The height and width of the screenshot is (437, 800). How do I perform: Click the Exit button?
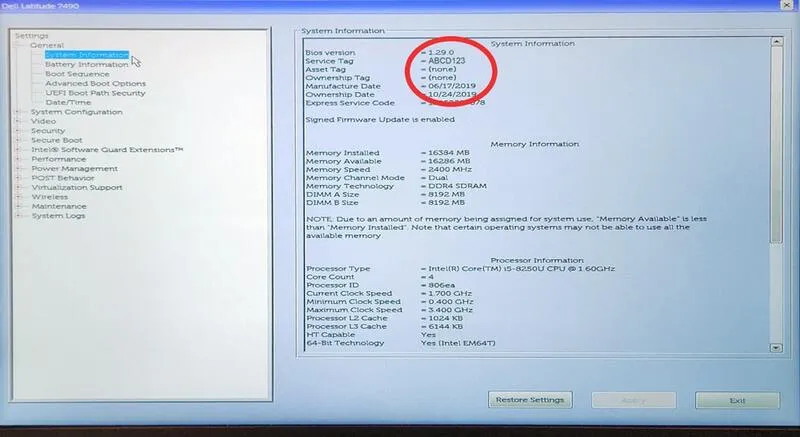[x=737, y=400]
